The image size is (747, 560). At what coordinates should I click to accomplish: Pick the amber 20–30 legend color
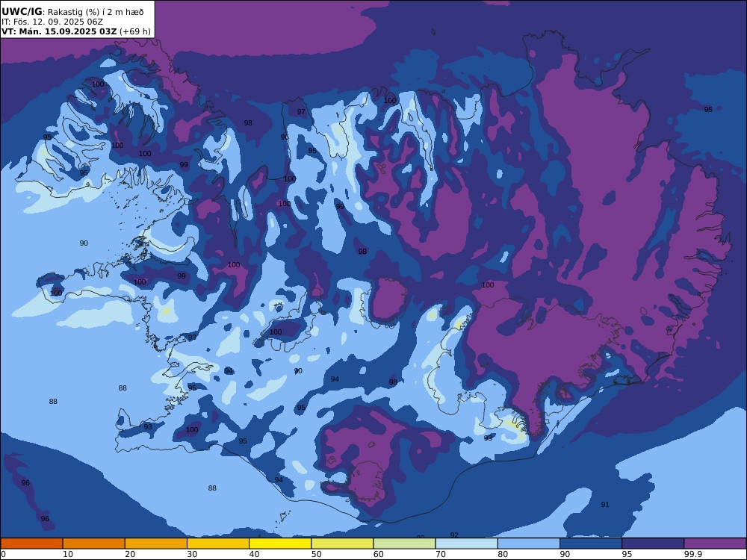click(156, 544)
